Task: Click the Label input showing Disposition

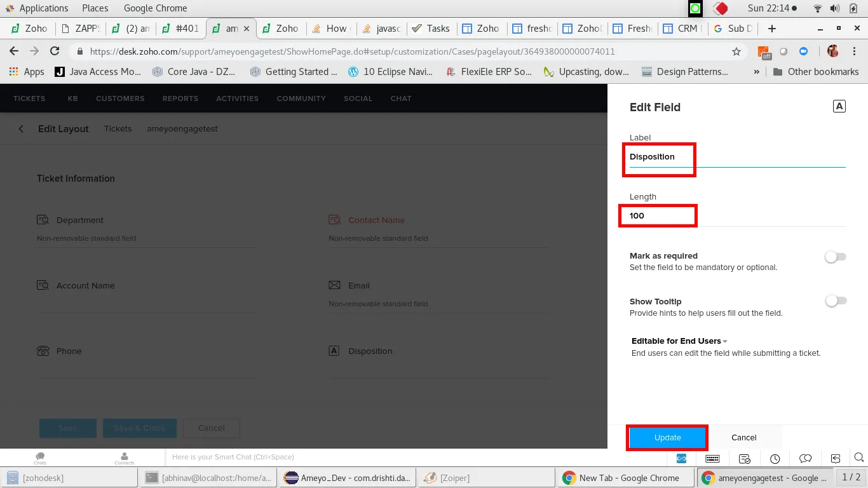Action: tap(737, 157)
